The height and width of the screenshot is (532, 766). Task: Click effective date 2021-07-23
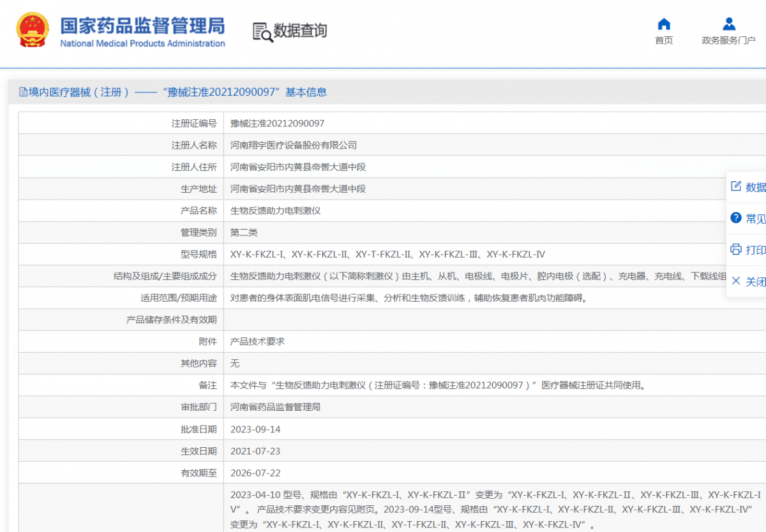255,451
